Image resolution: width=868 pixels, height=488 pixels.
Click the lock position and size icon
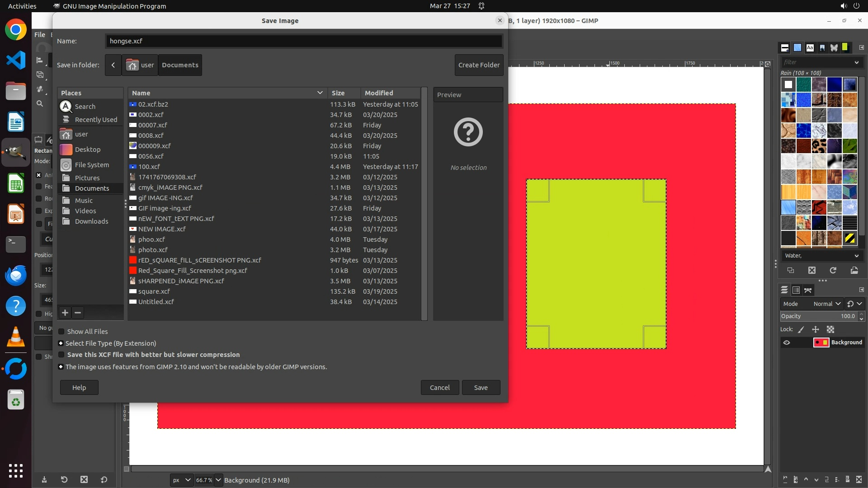click(816, 329)
